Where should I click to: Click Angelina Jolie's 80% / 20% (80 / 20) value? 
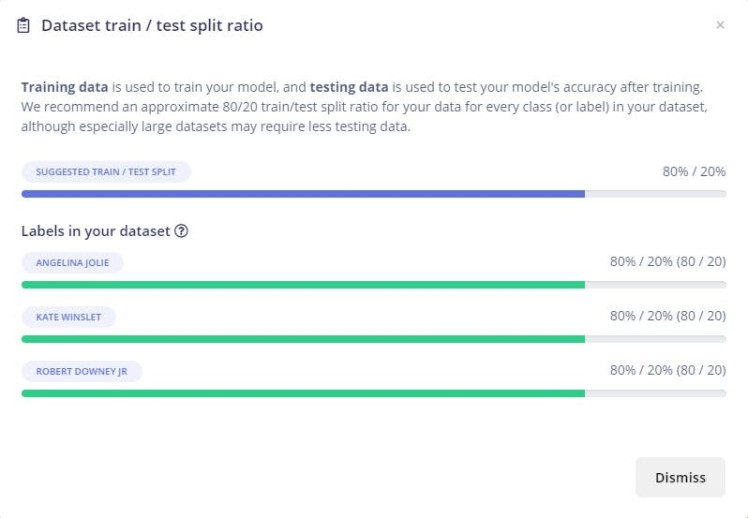click(668, 262)
